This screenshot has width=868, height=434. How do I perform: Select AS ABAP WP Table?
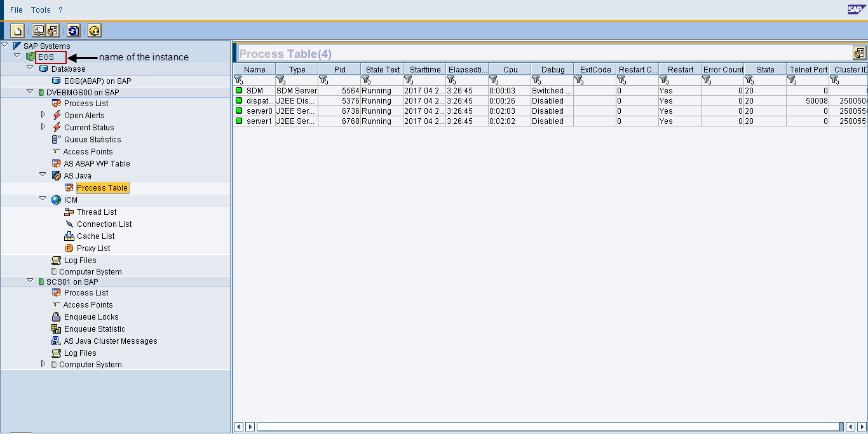tap(97, 164)
